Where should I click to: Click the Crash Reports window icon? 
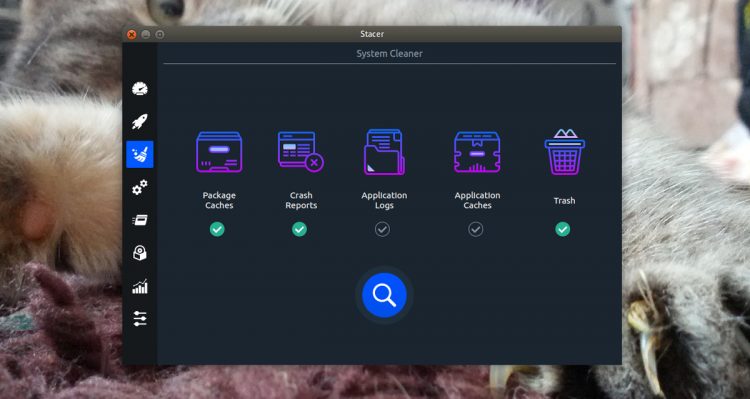pos(301,151)
